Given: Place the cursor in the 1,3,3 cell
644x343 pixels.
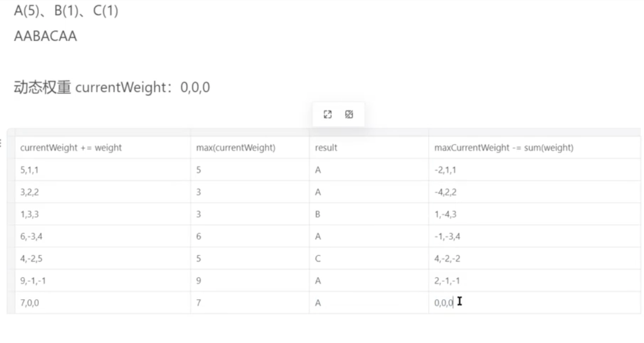Looking at the screenshot, I should click(102, 214).
